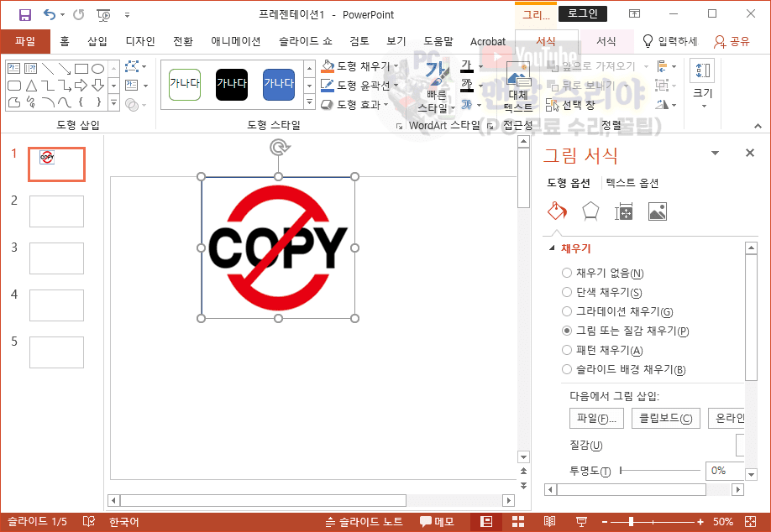Click the 파일(F)... button
The image size is (771, 532).
(596, 418)
